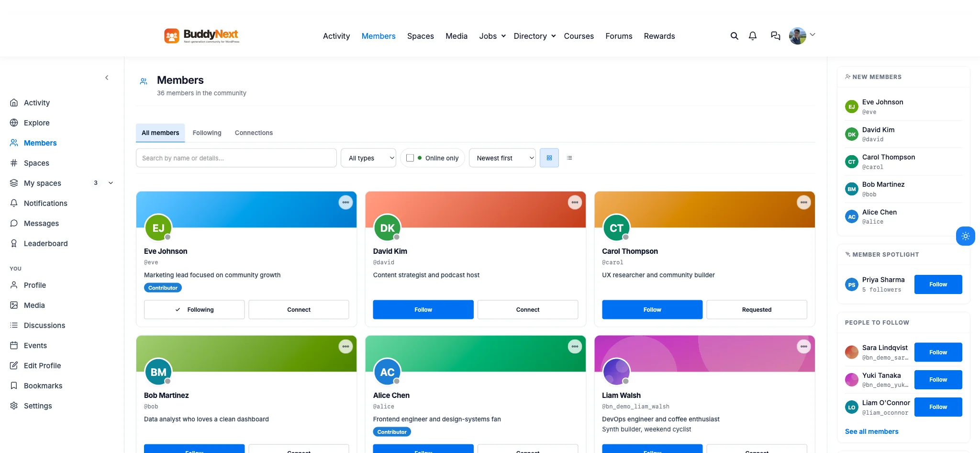Viewport: 980px width, 453px height.
Task: Toggle the light/dark theme sun button
Action: [966, 236]
